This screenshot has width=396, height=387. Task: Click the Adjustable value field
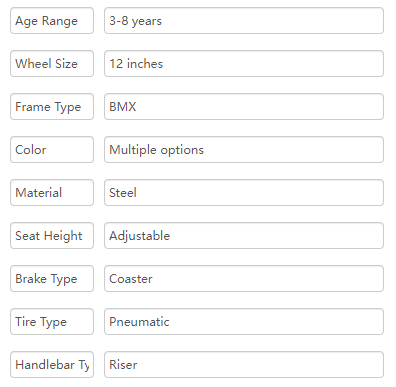[x=244, y=236]
